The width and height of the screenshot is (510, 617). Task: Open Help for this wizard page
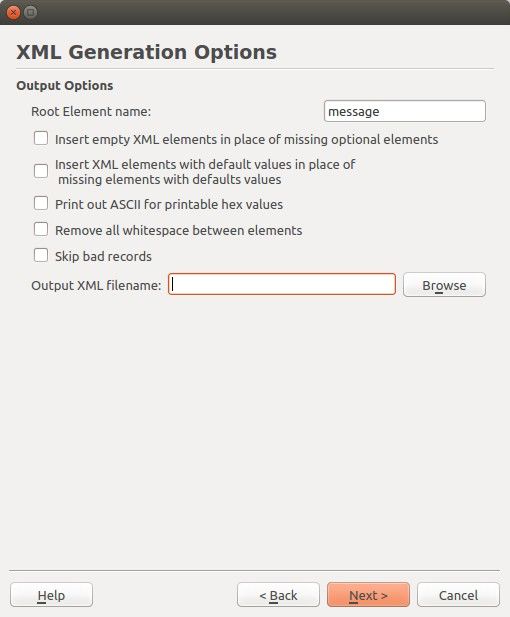[52, 595]
